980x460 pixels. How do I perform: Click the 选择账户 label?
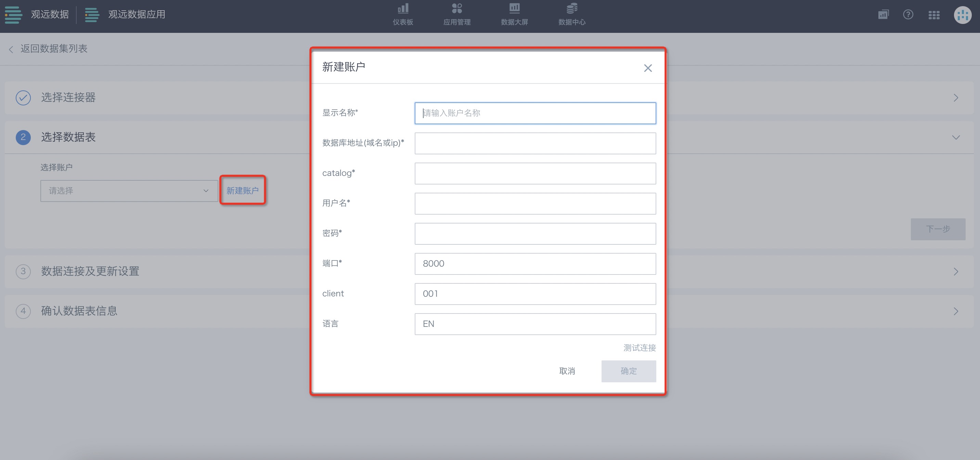click(x=56, y=167)
